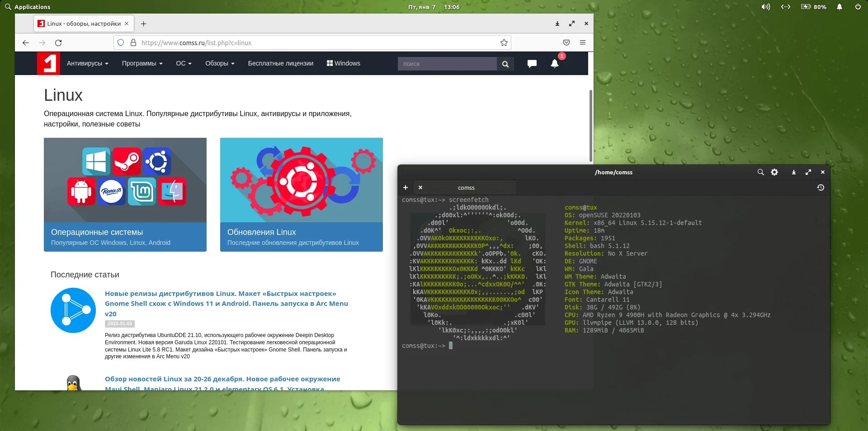868x431 pixels.
Task: Open Бесплатные лицензии menu item
Action: click(x=281, y=63)
